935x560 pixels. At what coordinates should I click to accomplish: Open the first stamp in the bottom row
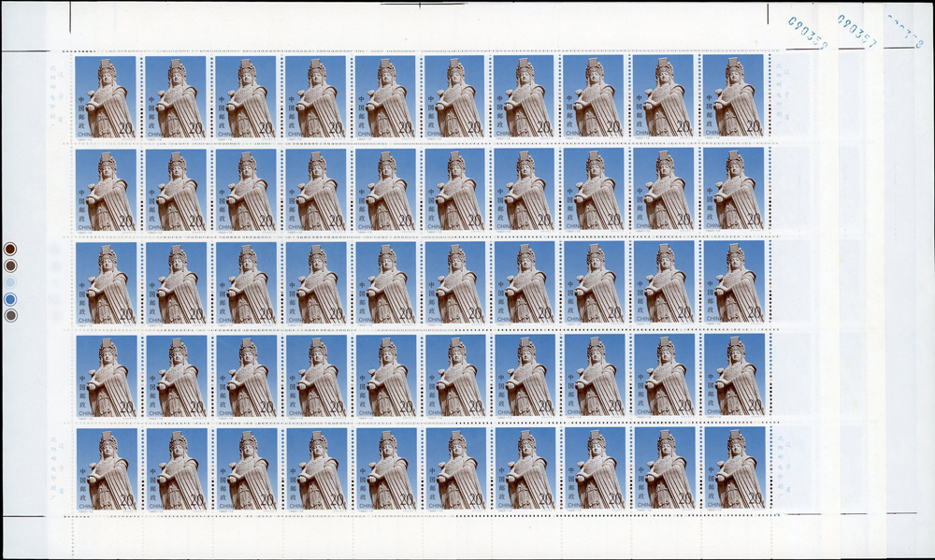106,469
